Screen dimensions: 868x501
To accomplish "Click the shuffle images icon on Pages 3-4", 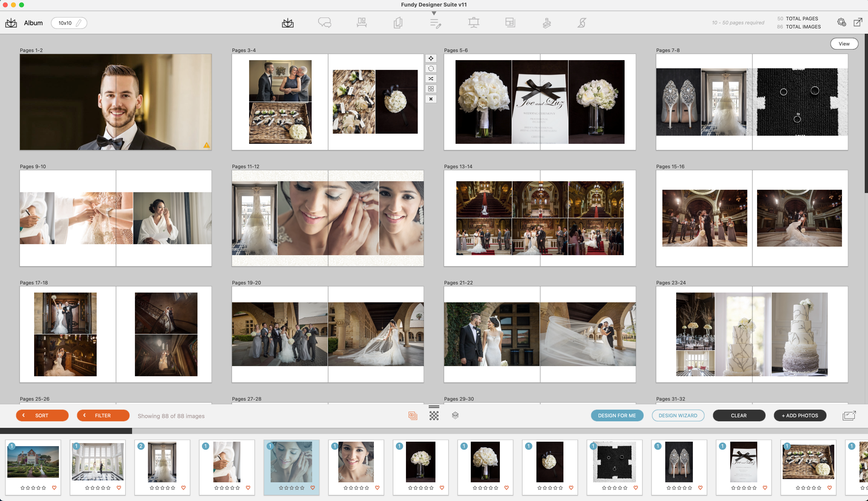I will point(431,79).
